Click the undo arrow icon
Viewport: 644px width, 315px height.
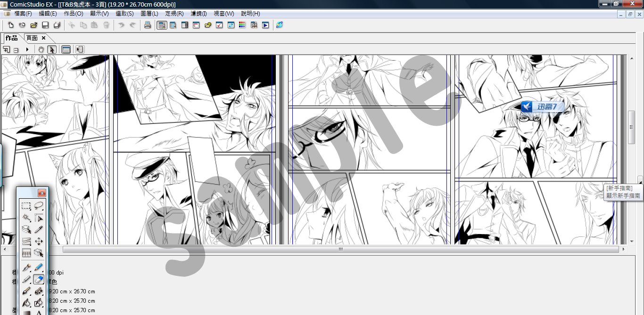(x=121, y=25)
